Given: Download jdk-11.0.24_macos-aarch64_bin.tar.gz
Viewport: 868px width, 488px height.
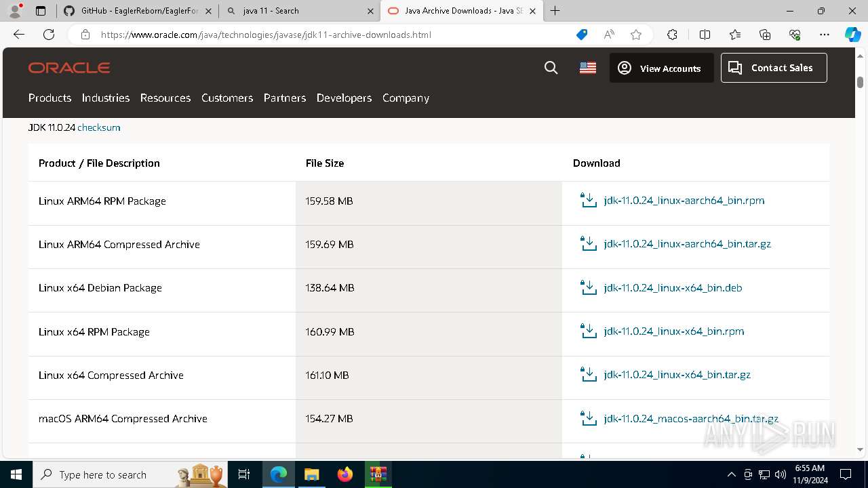Looking at the screenshot, I should pos(691,419).
